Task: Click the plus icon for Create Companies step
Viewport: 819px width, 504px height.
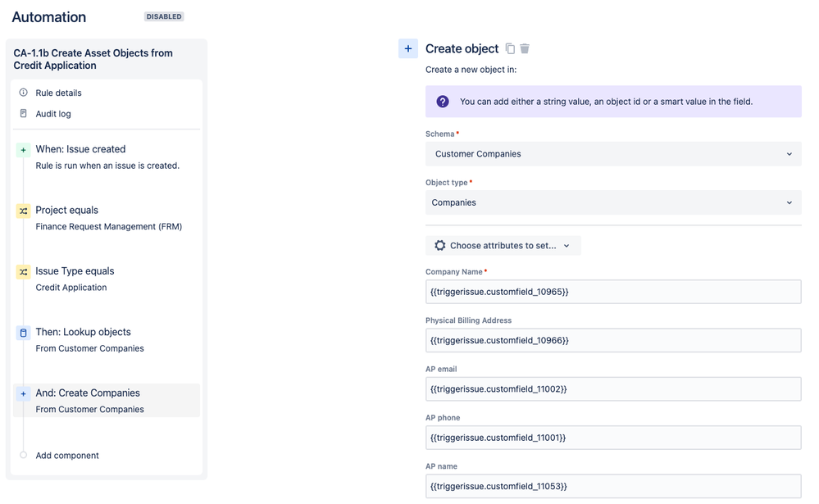Action: pyautogui.click(x=24, y=394)
